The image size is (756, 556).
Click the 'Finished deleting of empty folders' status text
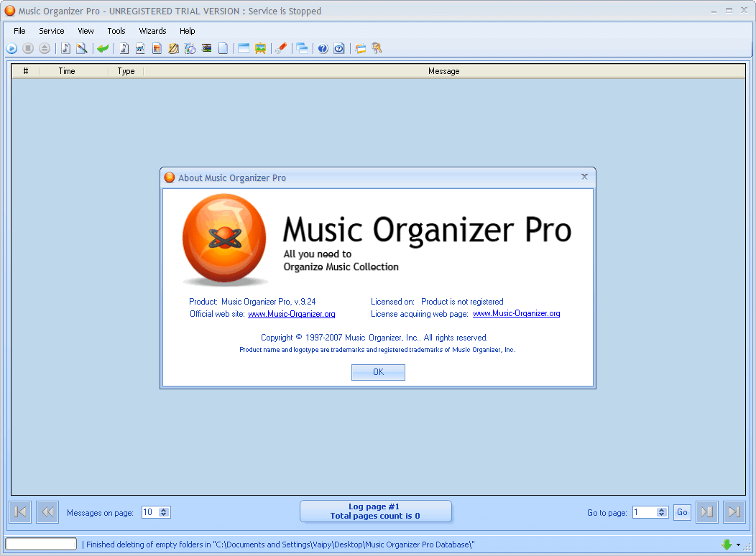coord(280,545)
